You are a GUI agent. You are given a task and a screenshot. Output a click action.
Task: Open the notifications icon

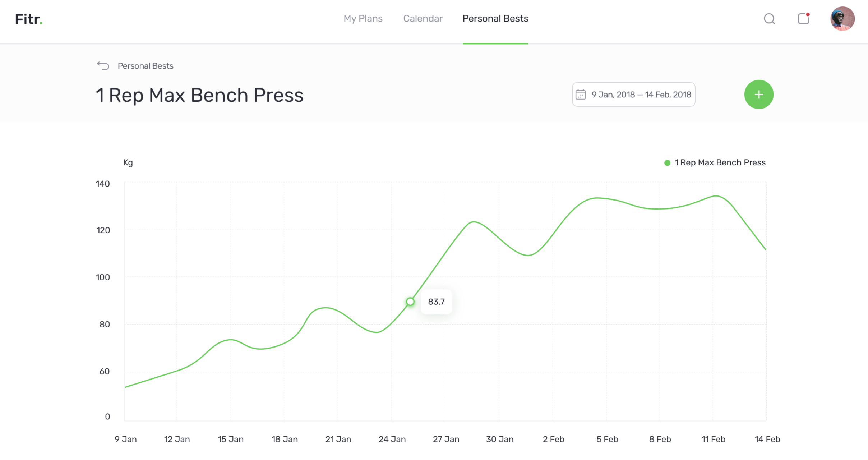[x=803, y=19]
